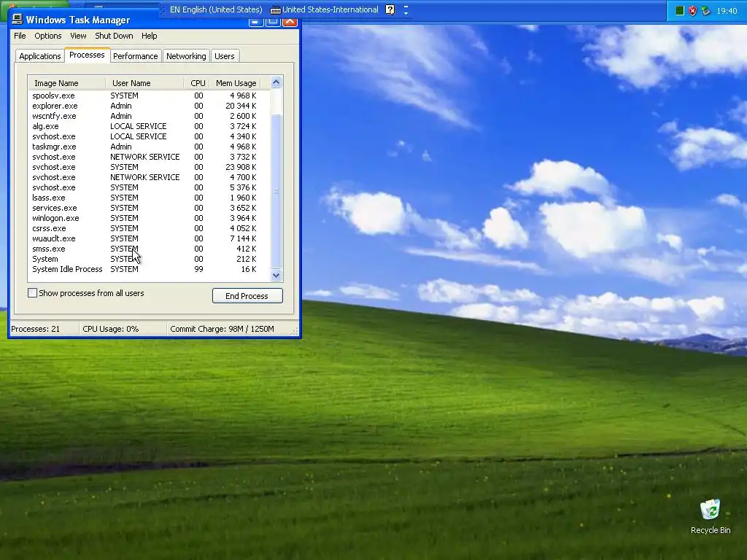Sort by User Name column header

click(x=144, y=83)
